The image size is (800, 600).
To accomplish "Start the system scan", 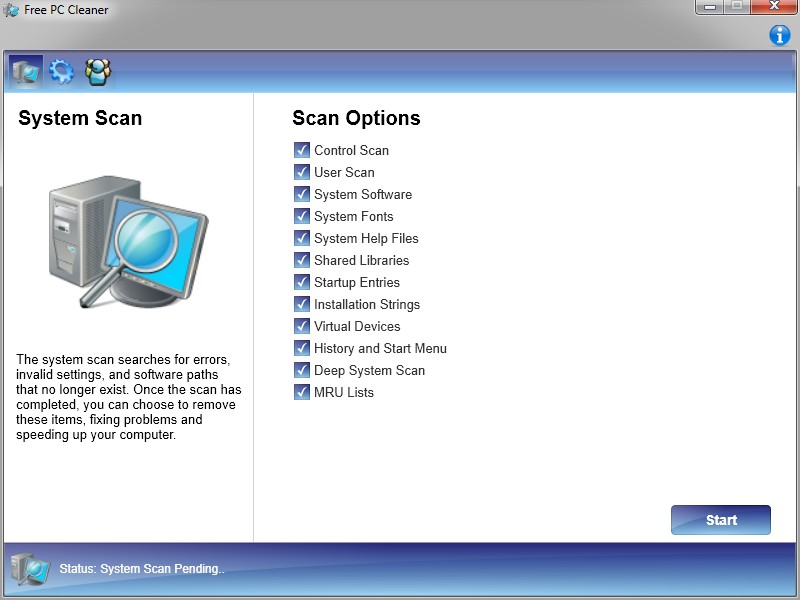I will [720, 520].
